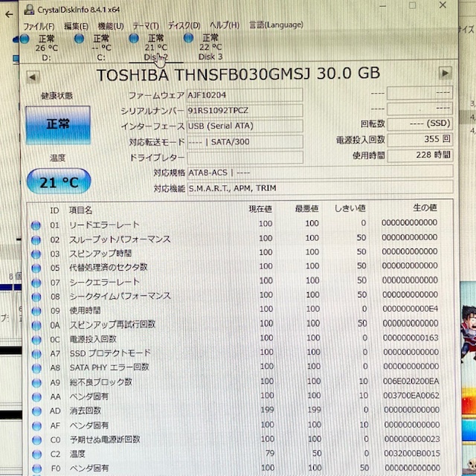Viewport: 476px width, 476px height.
Task: Click status orb for AD 消去回数
Action: 36,411
